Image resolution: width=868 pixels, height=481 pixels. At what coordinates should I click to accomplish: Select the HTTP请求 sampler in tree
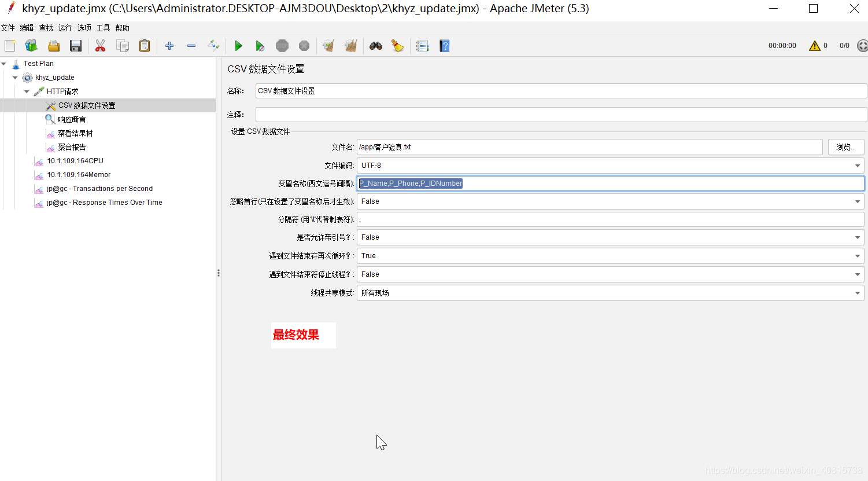(x=62, y=91)
